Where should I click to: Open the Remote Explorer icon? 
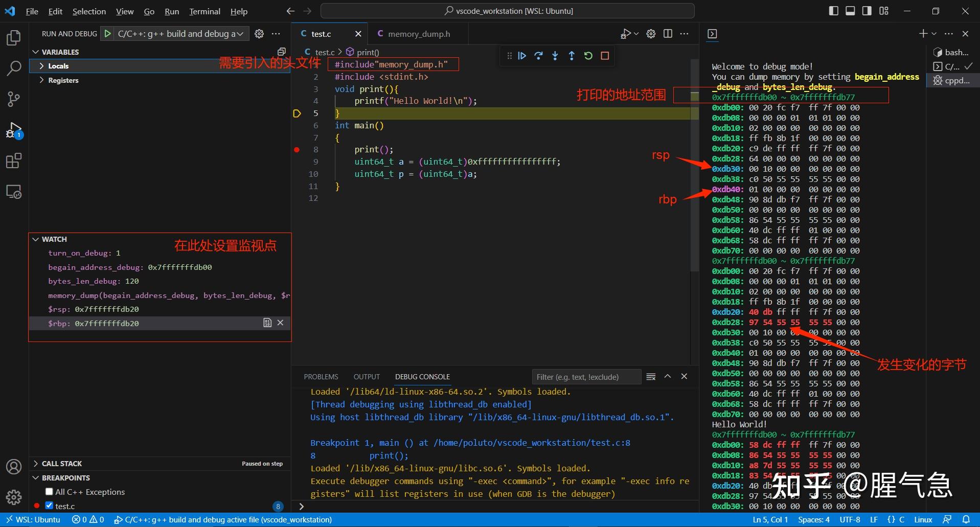[x=13, y=191]
